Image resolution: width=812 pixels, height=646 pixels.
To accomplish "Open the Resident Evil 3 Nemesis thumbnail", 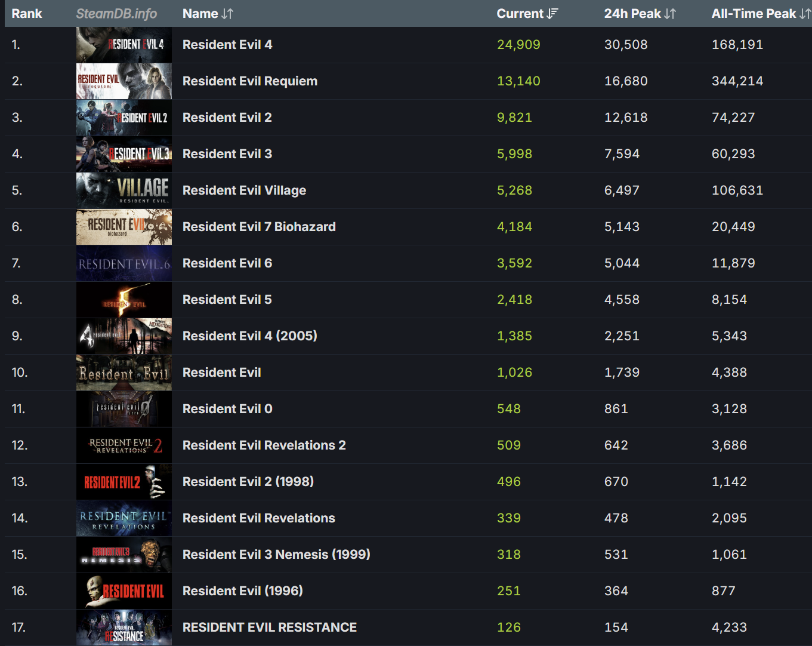I will [x=124, y=555].
